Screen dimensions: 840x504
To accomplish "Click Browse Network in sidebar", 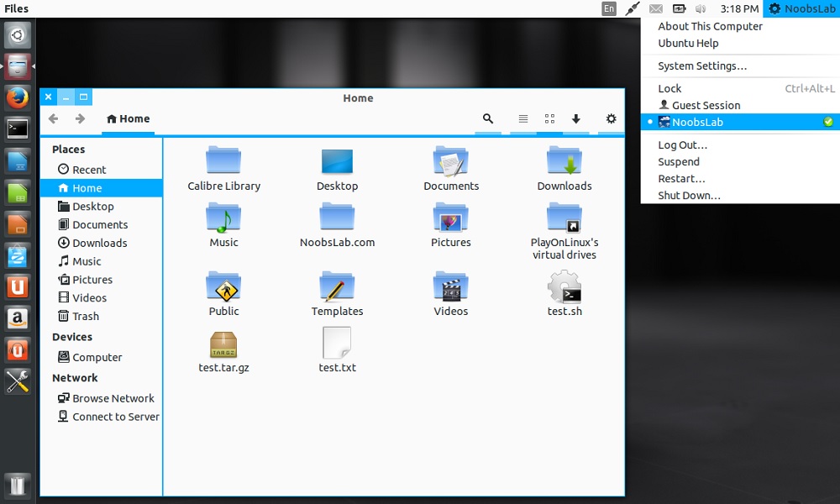I will click(102, 398).
